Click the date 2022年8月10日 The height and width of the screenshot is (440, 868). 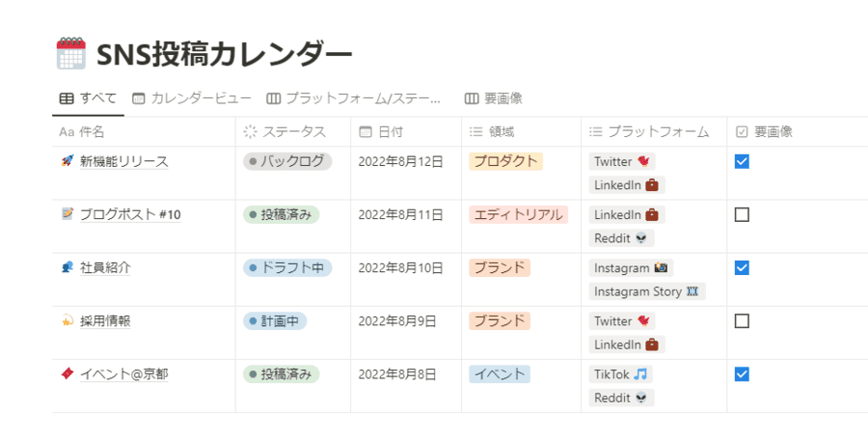401,267
